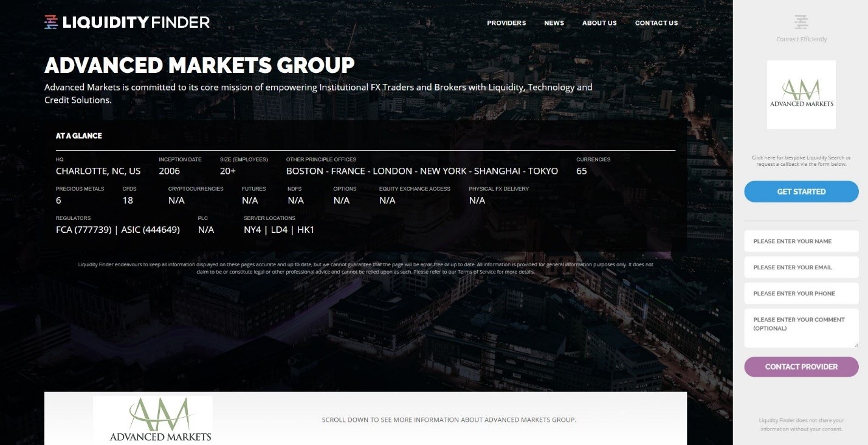Image resolution: width=868 pixels, height=445 pixels.
Task: Open the Contact Us menu item
Action: pyautogui.click(x=656, y=23)
